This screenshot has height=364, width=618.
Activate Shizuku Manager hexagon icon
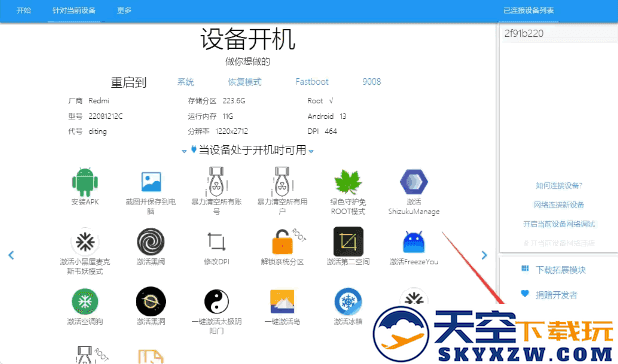tap(413, 182)
